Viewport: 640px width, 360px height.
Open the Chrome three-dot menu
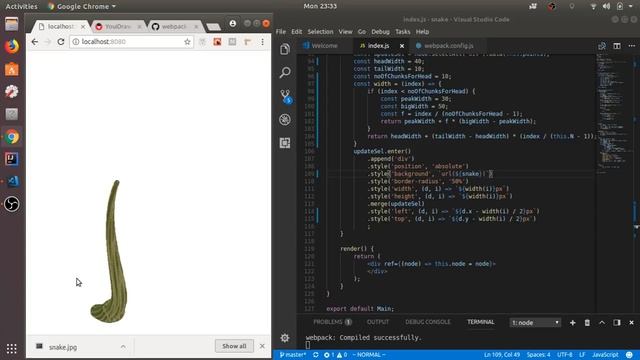pyautogui.click(x=262, y=42)
